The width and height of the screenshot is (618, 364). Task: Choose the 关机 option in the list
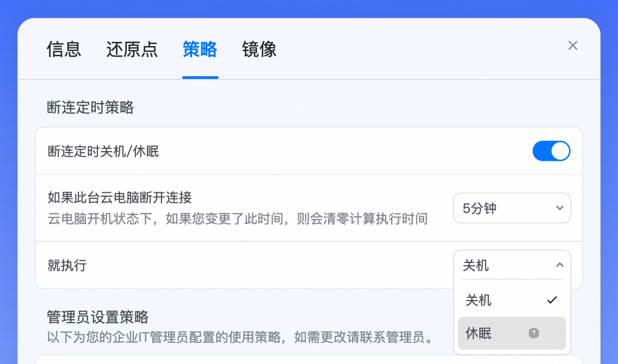coord(511,300)
